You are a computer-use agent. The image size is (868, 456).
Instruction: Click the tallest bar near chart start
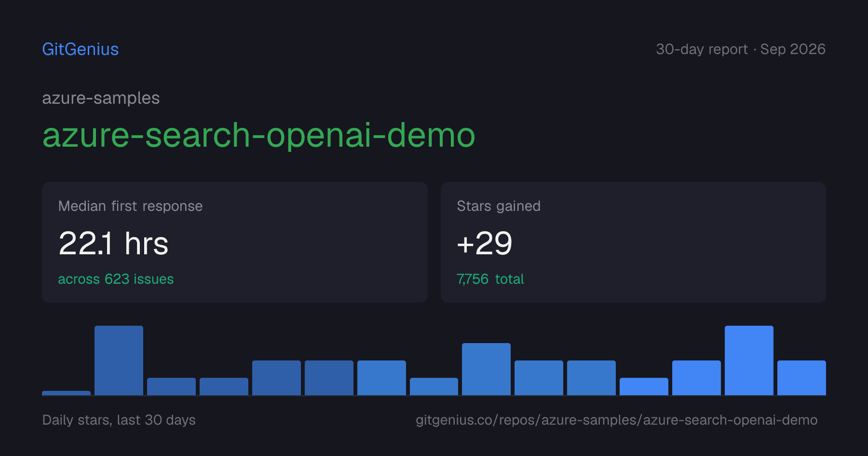[119, 360]
